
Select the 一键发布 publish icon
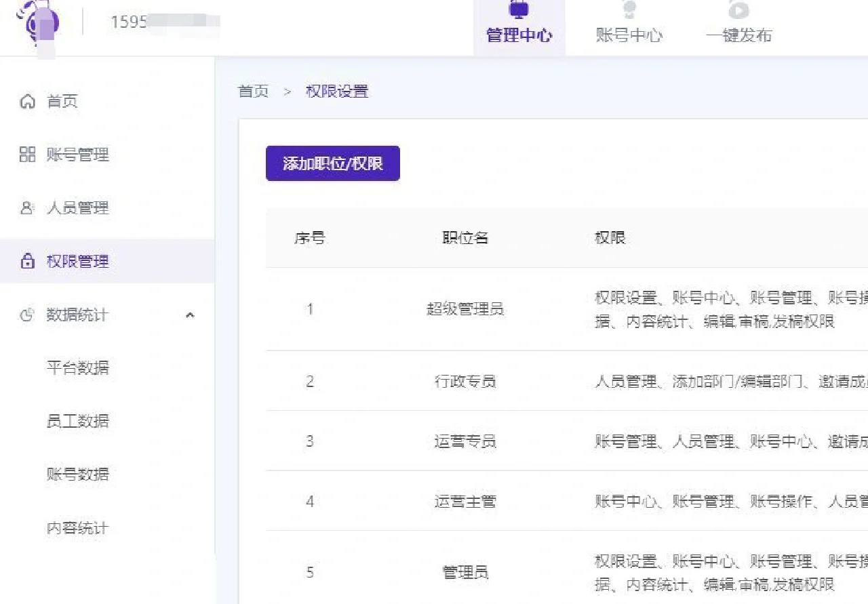pyautogui.click(x=738, y=9)
